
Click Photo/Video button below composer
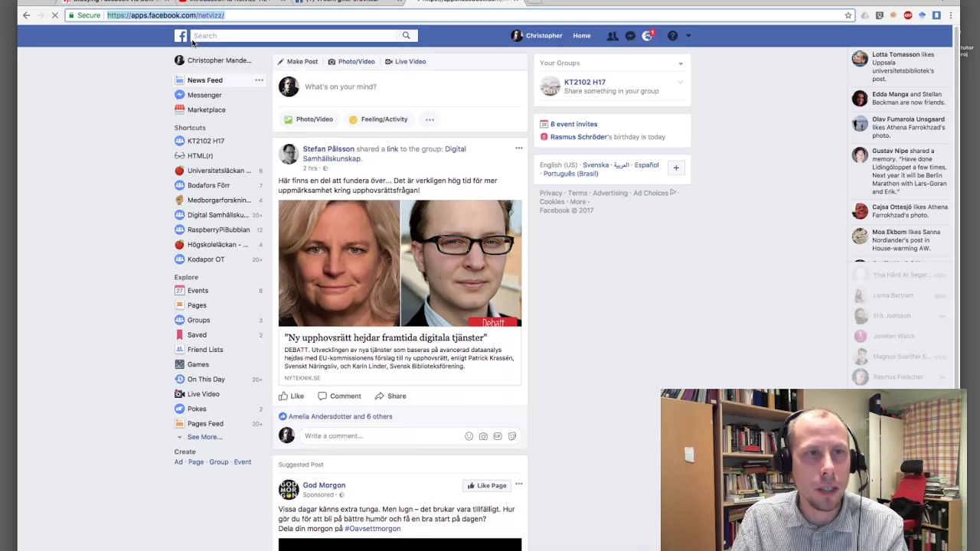pyautogui.click(x=309, y=119)
